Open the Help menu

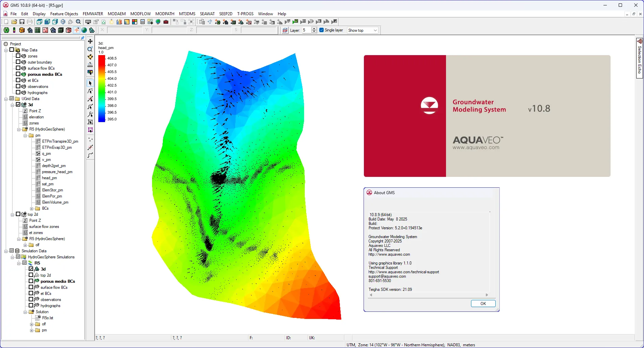[x=282, y=14]
